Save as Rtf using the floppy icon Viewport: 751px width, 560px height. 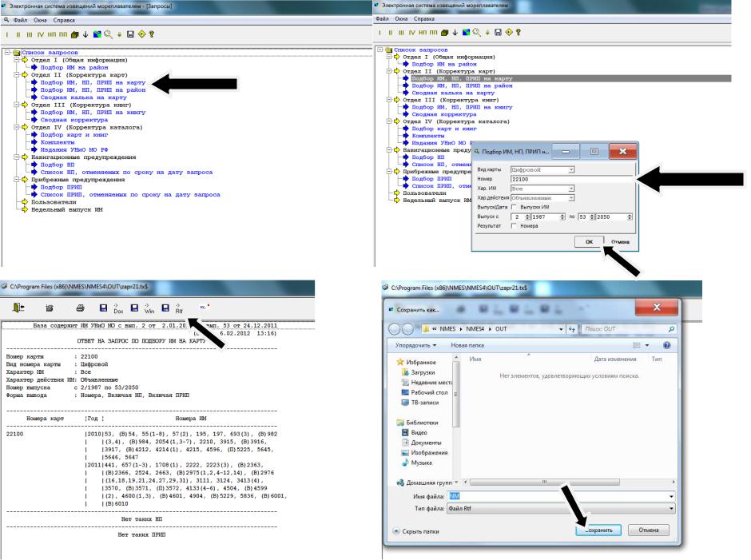coord(165,308)
